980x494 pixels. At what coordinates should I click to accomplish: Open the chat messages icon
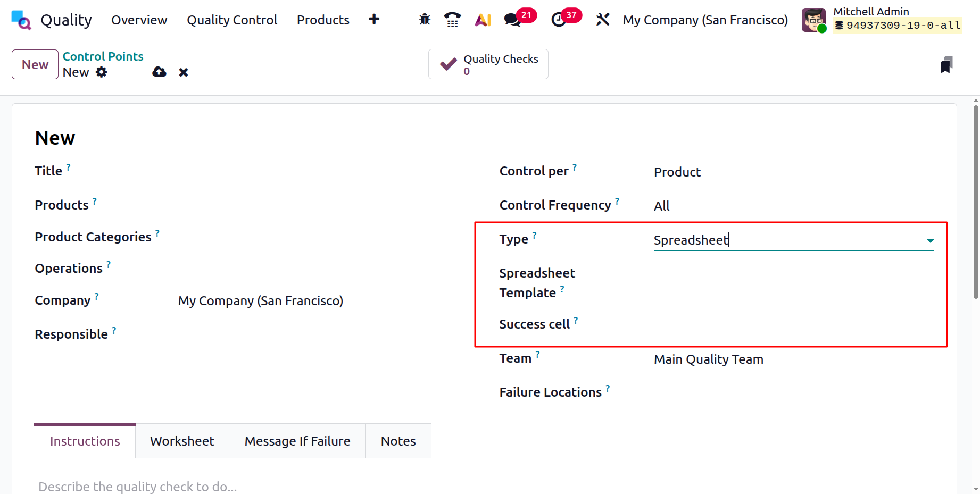tap(512, 20)
